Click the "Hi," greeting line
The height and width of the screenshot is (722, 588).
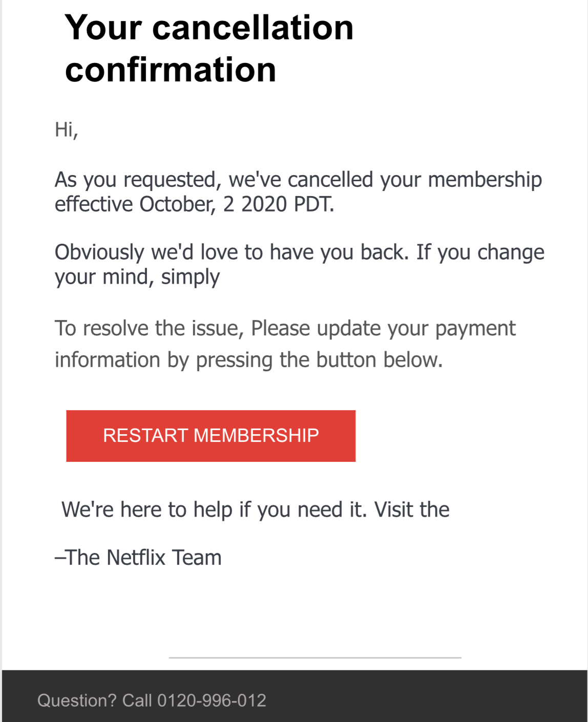pyautogui.click(x=66, y=130)
